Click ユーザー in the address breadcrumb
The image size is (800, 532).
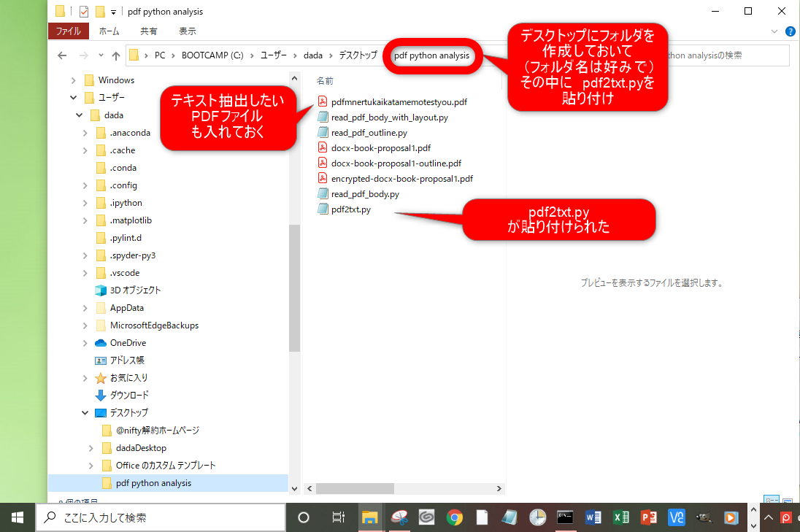pos(274,55)
